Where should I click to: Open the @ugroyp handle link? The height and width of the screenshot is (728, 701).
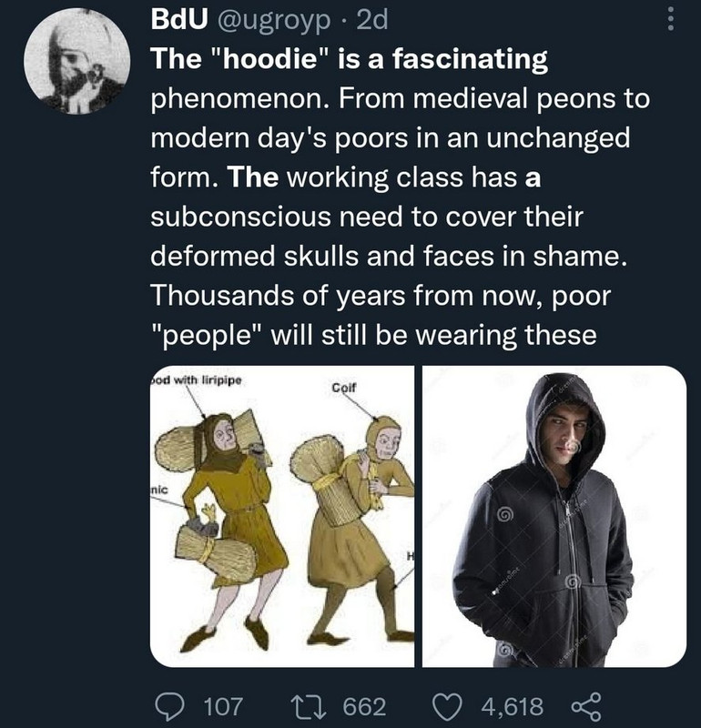271,22
